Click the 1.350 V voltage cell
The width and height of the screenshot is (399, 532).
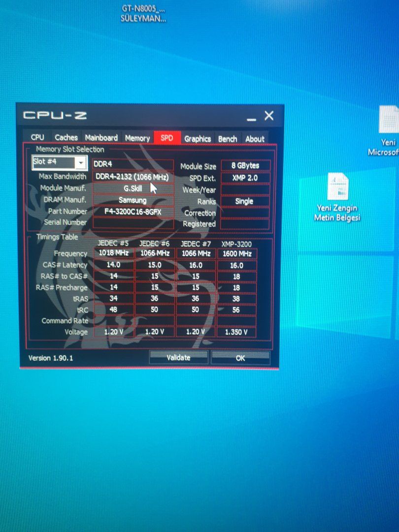pyautogui.click(x=236, y=332)
